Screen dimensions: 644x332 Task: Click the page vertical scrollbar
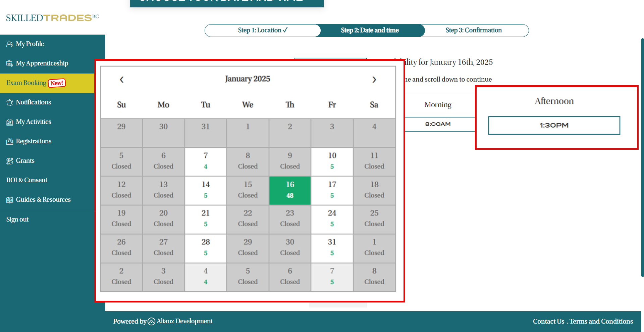tap(642, 158)
